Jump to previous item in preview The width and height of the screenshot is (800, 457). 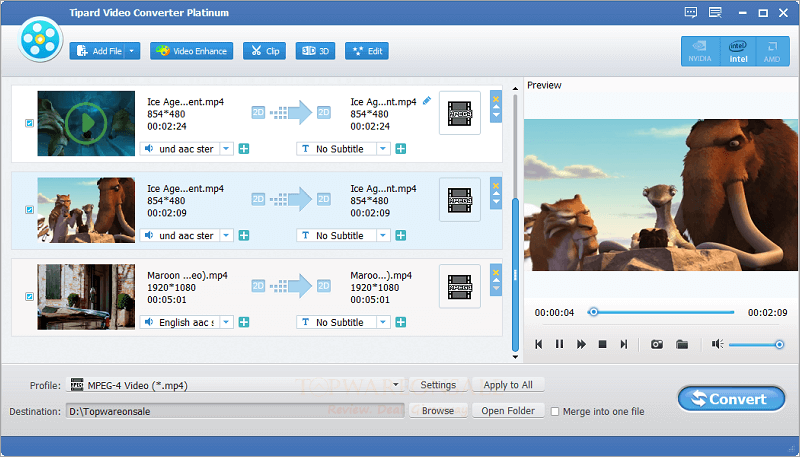pyautogui.click(x=538, y=344)
